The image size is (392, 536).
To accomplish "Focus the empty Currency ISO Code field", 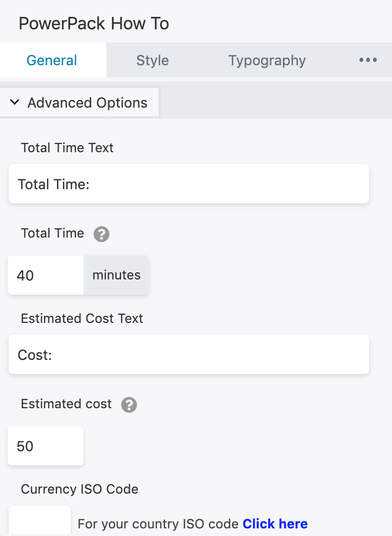I will pos(40,521).
